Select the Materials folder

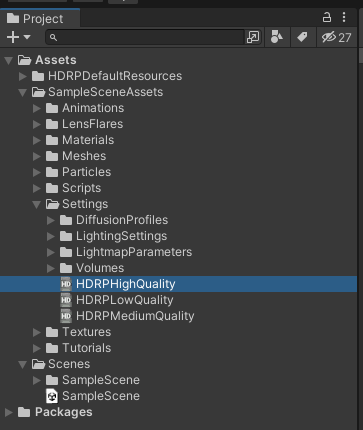[x=80, y=140]
